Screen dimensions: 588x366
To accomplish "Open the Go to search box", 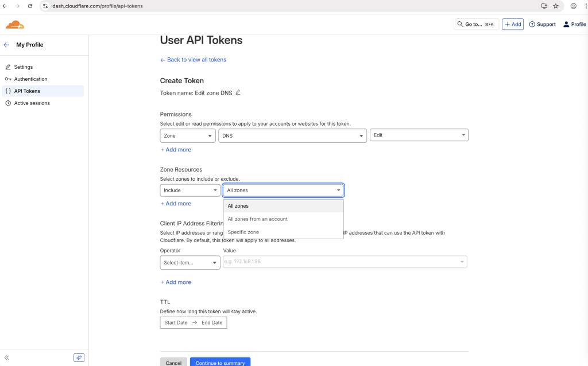I will click(476, 24).
